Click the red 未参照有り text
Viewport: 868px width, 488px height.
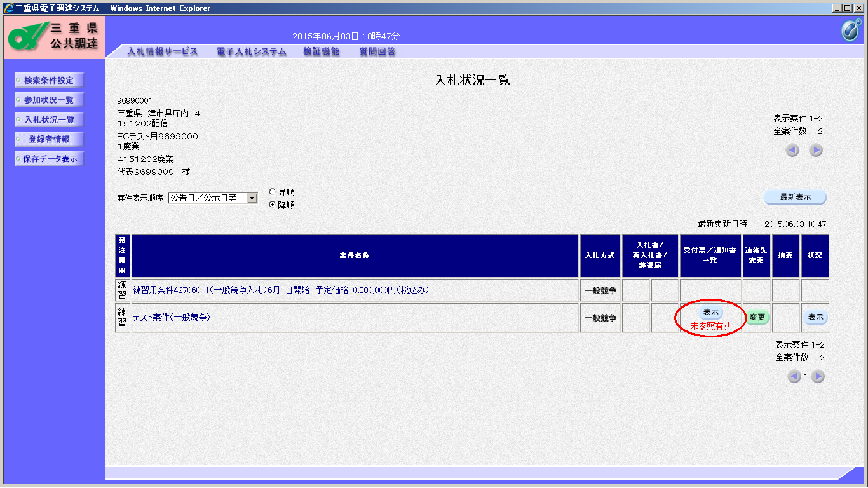click(710, 326)
